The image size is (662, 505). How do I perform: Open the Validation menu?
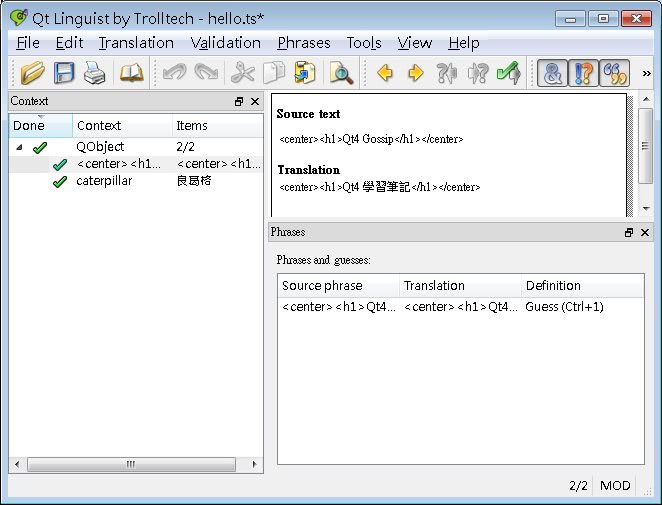(225, 43)
